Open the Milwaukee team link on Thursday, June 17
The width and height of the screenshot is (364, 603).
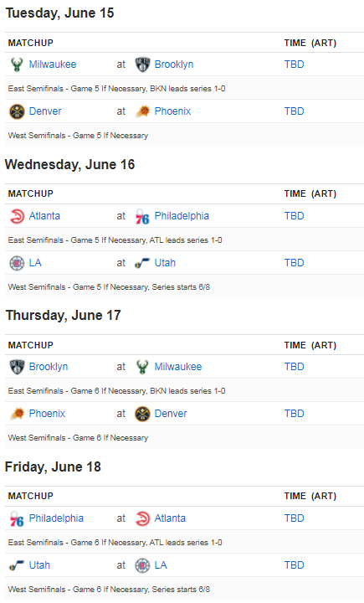tap(178, 367)
